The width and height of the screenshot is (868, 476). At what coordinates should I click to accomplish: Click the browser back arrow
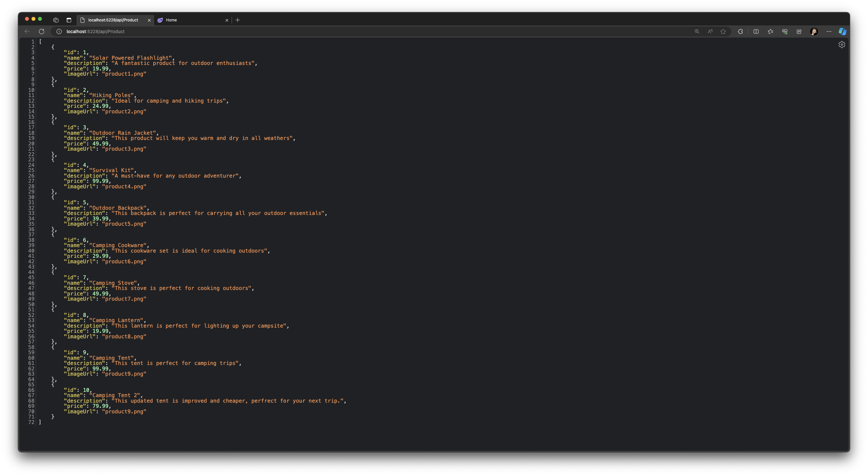tap(27, 31)
